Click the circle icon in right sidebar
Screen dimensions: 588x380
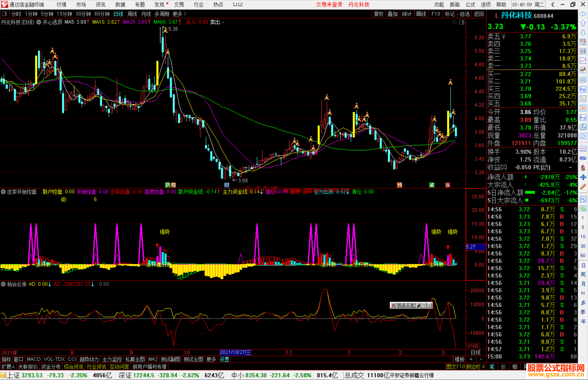[583, 136]
